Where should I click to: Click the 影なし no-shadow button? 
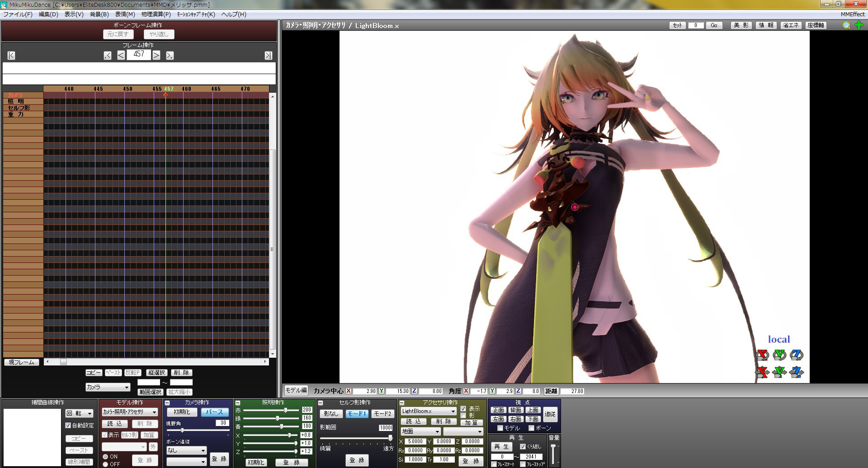point(331,414)
